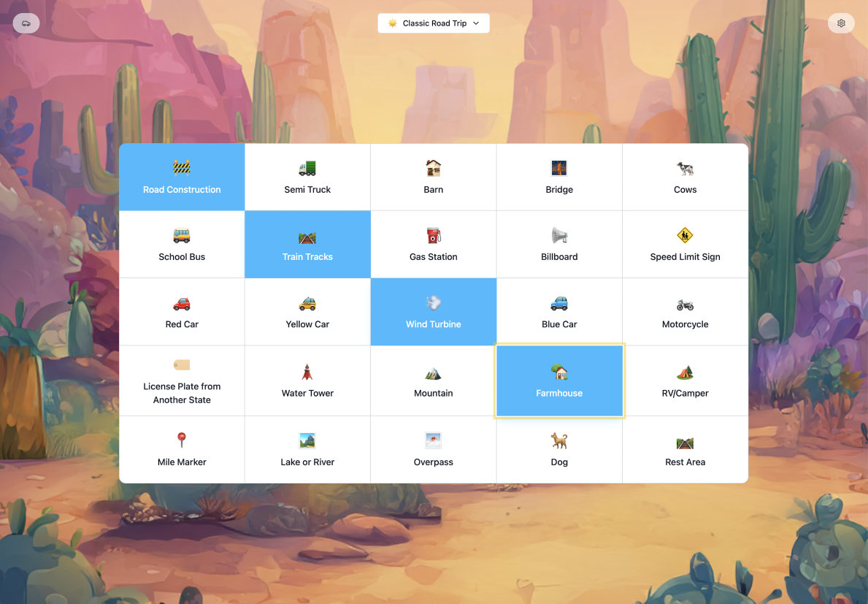Click the Billboard megaphone icon
Screen dimensions: 868x604
[x=559, y=236]
